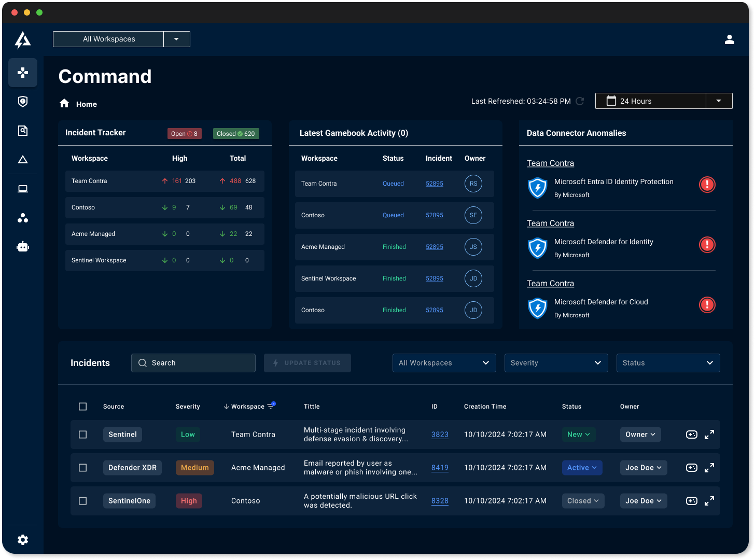Screen dimensions: 755x560
Task: Check the checkbox on the Sentinel incident row
Action: click(x=82, y=435)
